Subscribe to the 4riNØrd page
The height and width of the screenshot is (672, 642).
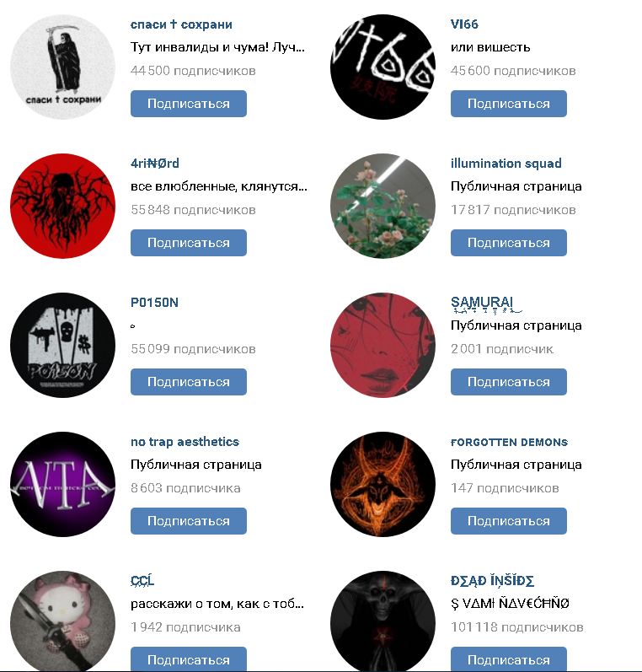pyautogui.click(x=189, y=243)
